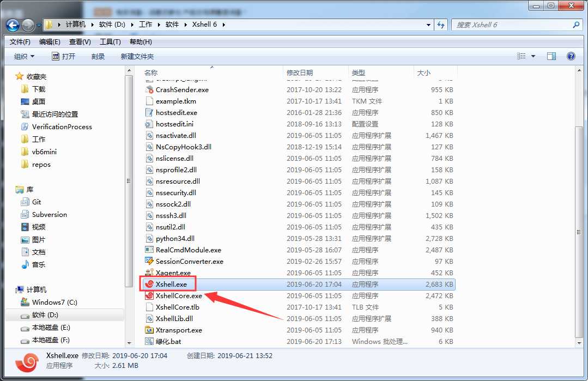Expand the breadcrumb arrow after 工作

(159, 25)
